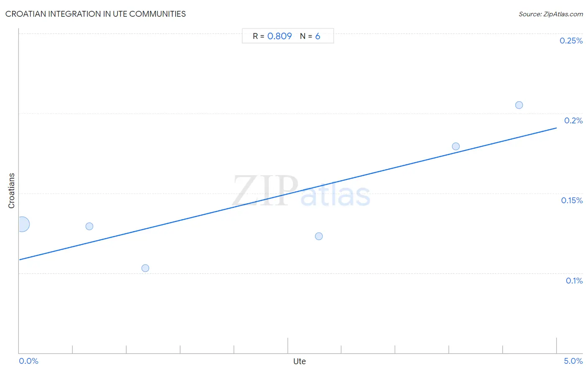Click the N = 6 value

pyautogui.click(x=310, y=36)
